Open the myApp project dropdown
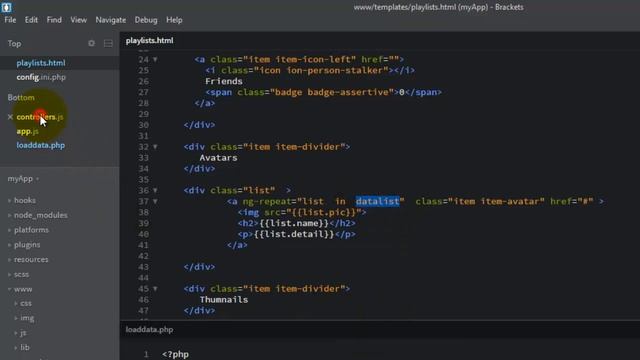Screen dimensions: 640x360 coord(23,179)
